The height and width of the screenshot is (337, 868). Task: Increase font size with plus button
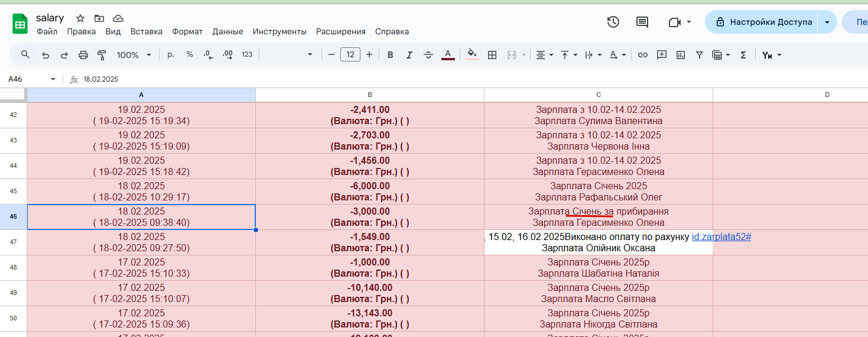point(369,54)
